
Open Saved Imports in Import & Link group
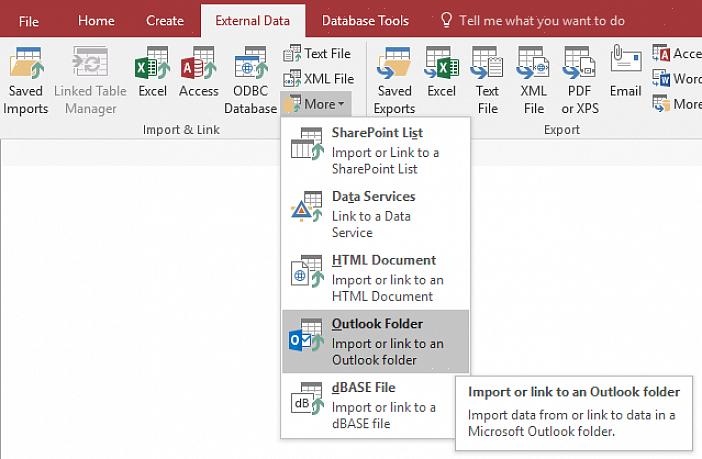(25, 80)
